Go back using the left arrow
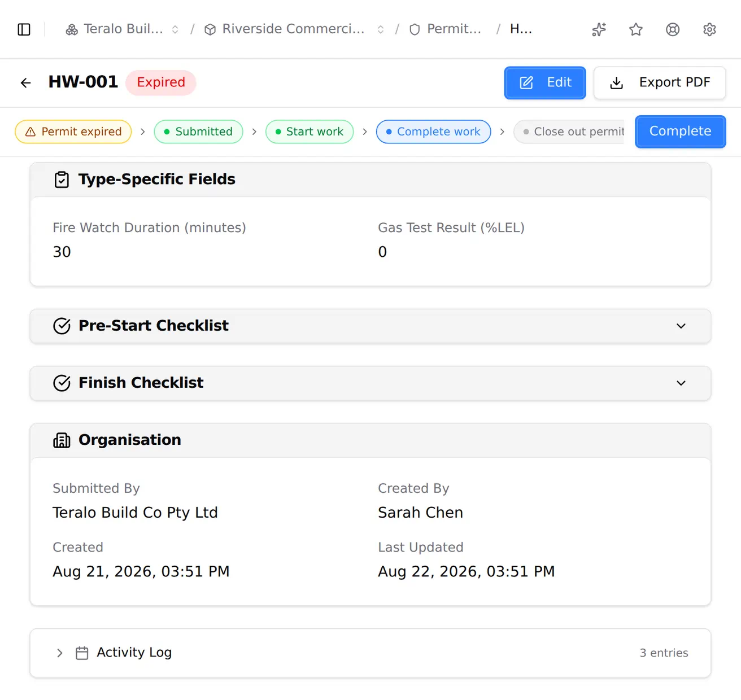Screen dimensions: 741x700 click(x=26, y=83)
